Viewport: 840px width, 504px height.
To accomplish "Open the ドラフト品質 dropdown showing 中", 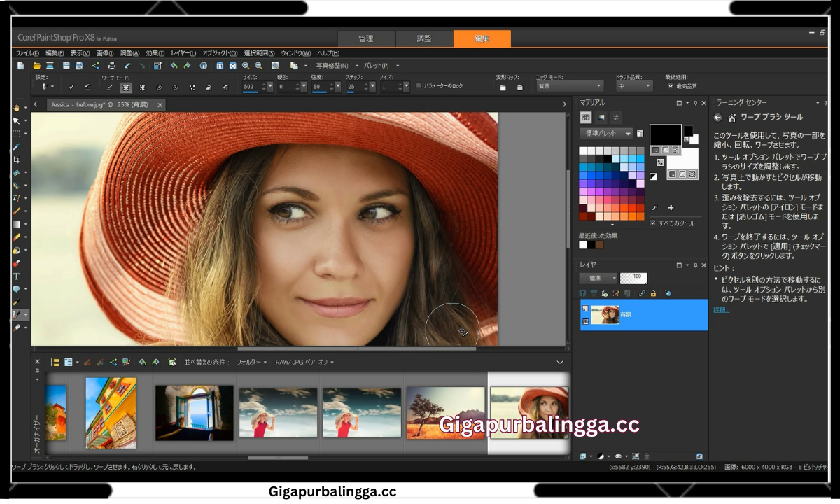I will pos(634,85).
